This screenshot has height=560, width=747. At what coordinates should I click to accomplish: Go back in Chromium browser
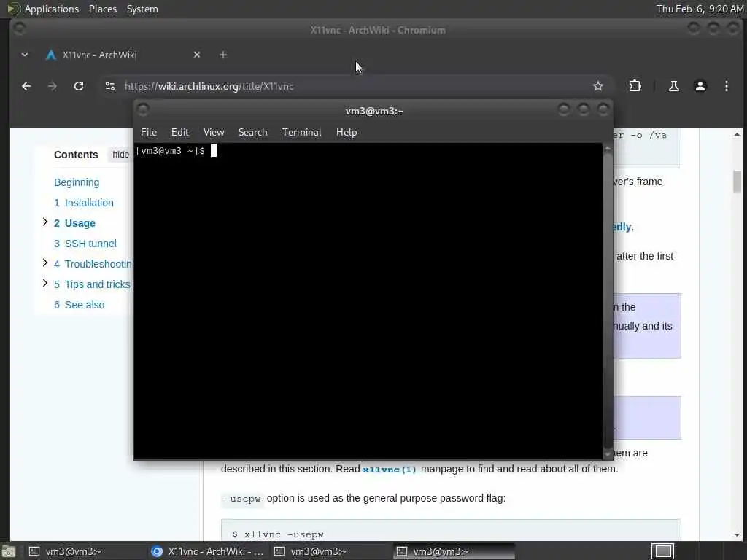pyautogui.click(x=26, y=86)
